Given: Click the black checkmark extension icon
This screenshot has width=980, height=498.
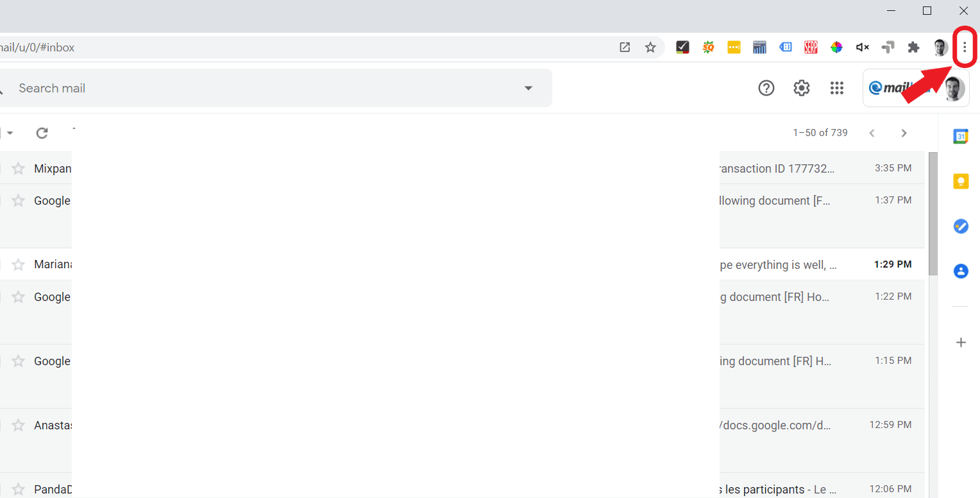Looking at the screenshot, I should 682,47.
